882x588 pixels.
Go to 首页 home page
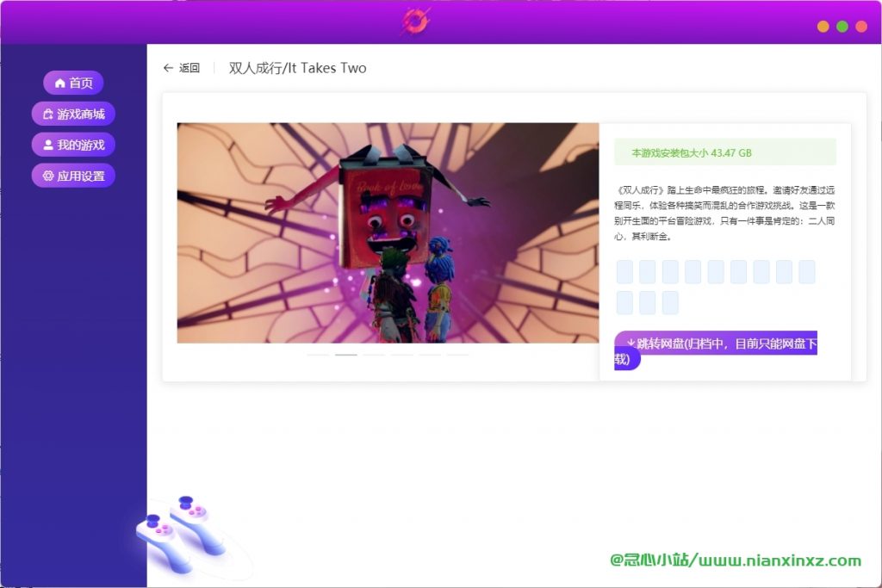point(73,84)
